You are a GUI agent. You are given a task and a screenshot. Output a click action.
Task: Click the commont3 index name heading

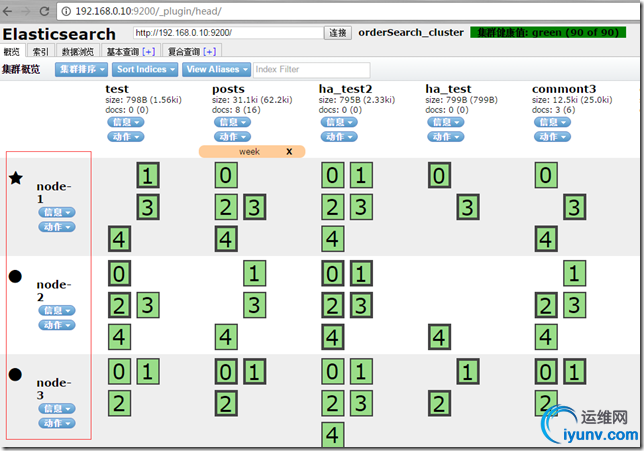564,89
